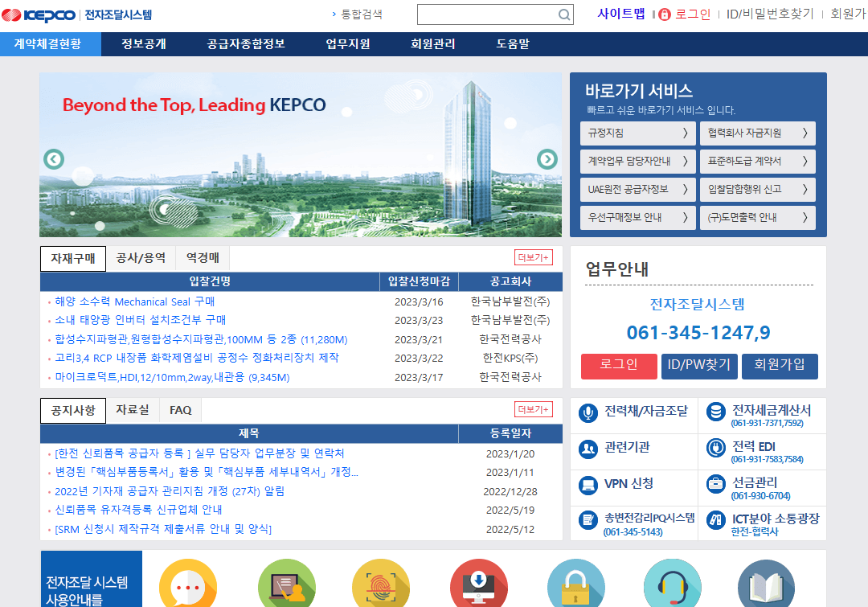Image resolution: width=868 pixels, height=607 pixels.
Task: Open 입찰담합행위 신고 shortcut
Action: pos(758,190)
